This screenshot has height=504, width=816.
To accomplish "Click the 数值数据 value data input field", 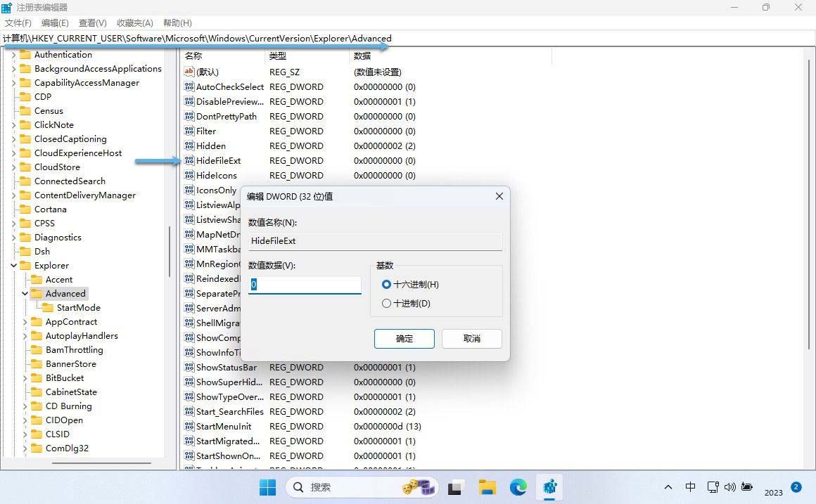I will pos(304,284).
